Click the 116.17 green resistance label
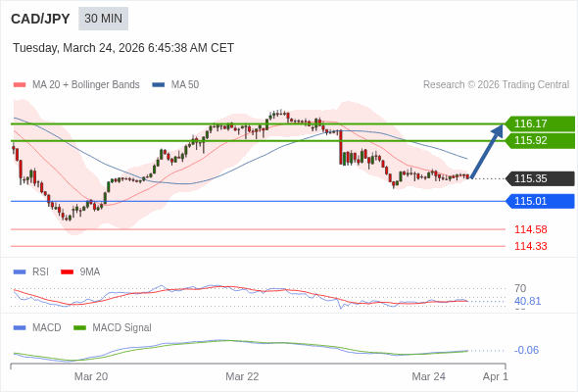 [x=540, y=123]
